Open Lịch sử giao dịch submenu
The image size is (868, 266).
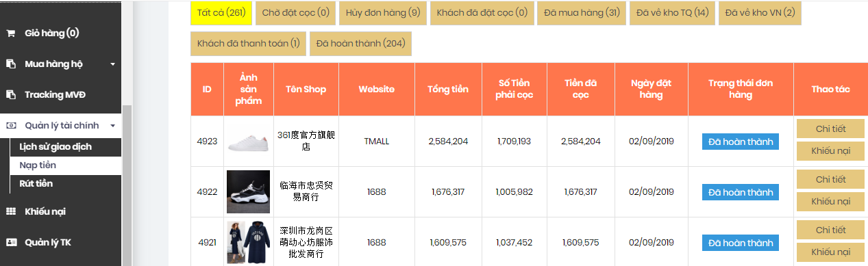tap(55, 146)
